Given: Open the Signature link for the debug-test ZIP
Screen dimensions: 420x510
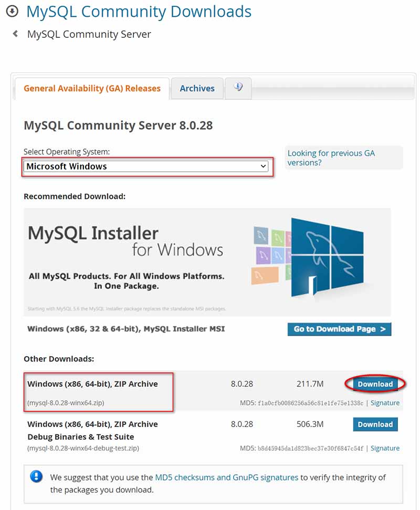Looking at the screenshot, I should pyautogui.click(x=385, y=448).
